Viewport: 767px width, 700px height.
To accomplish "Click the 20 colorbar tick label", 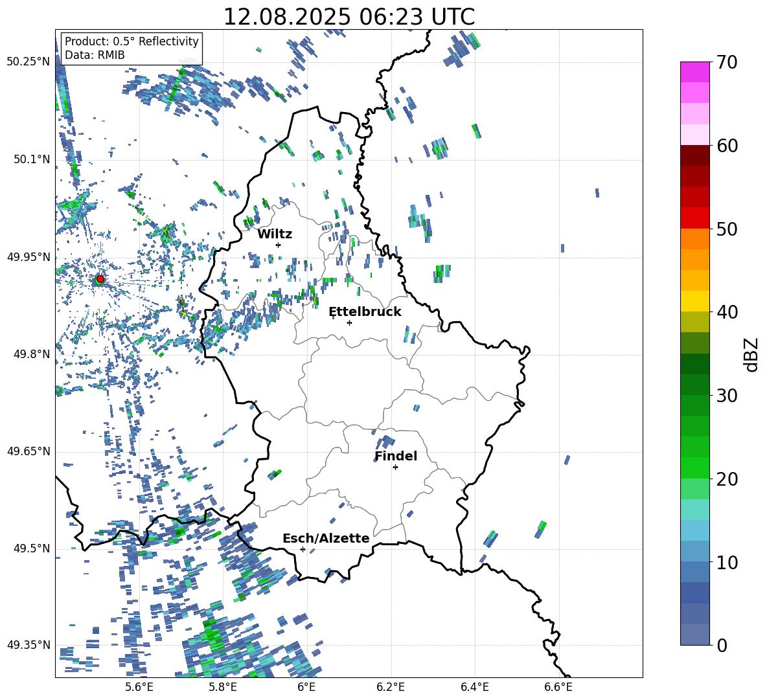I will tap(727, 479).
